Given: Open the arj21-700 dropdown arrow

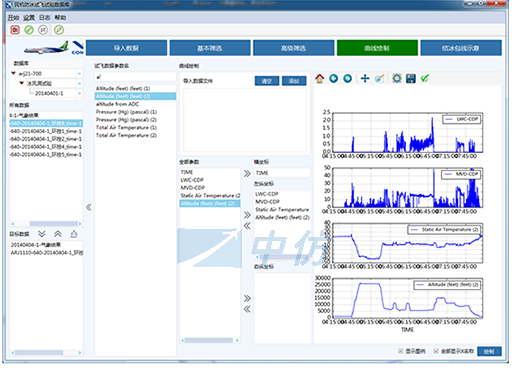Looking at the screenshot, I should pos(80,73).
